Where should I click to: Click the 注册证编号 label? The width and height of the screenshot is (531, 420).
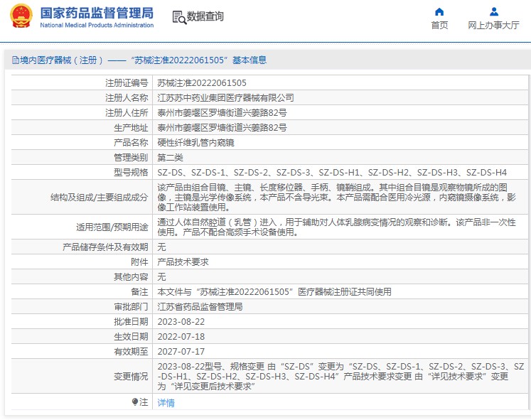pos(127,83)
